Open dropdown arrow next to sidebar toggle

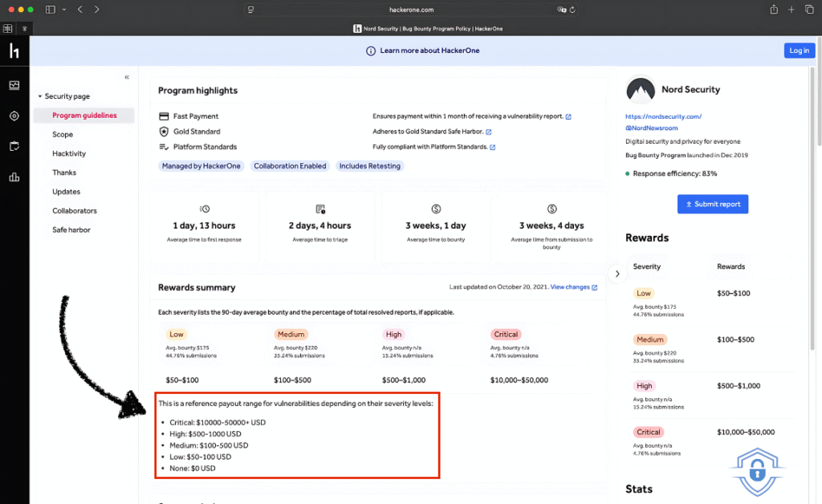(64, 10)
